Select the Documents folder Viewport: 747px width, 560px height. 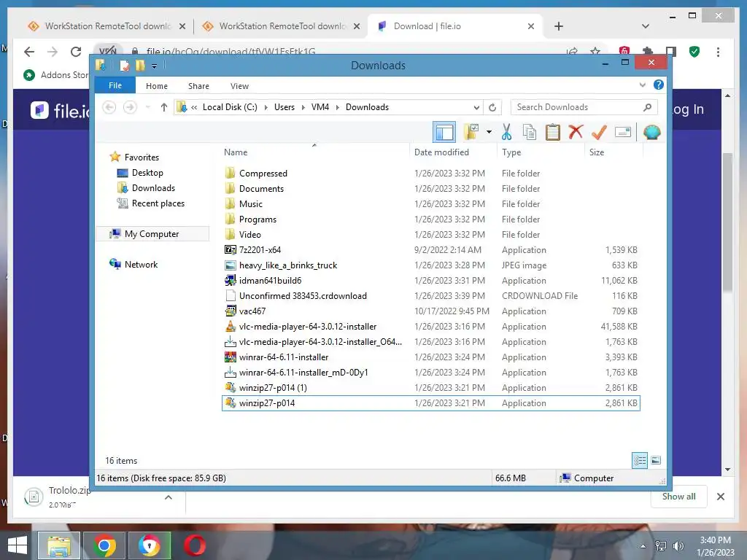pyautogui.click(x=430, y=189)
